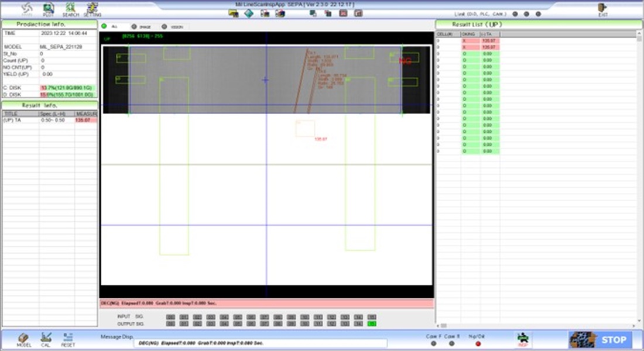
Task: Click the teal diamond icon in title toolbar
Action: click(x=249, y=13)
